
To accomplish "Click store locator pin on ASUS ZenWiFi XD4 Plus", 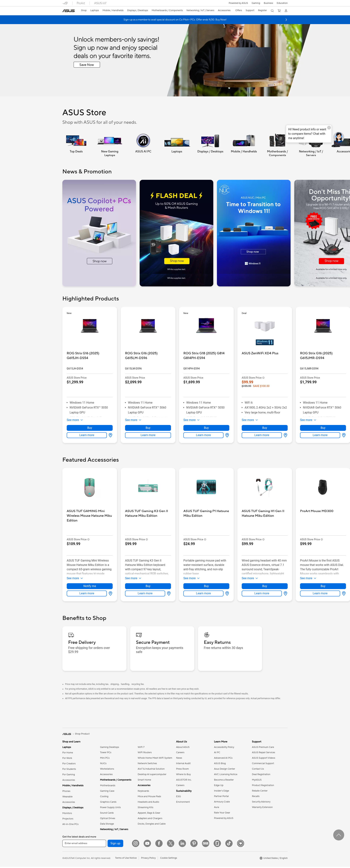I will click(285, 435).
